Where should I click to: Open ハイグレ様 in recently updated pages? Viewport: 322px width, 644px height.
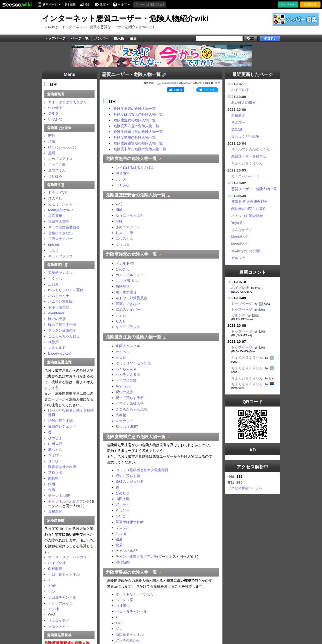240,90
